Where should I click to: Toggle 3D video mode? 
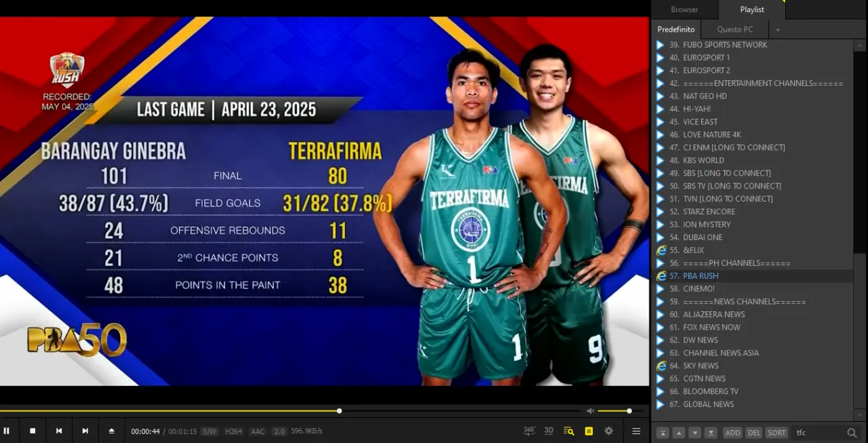pos(549,431)
